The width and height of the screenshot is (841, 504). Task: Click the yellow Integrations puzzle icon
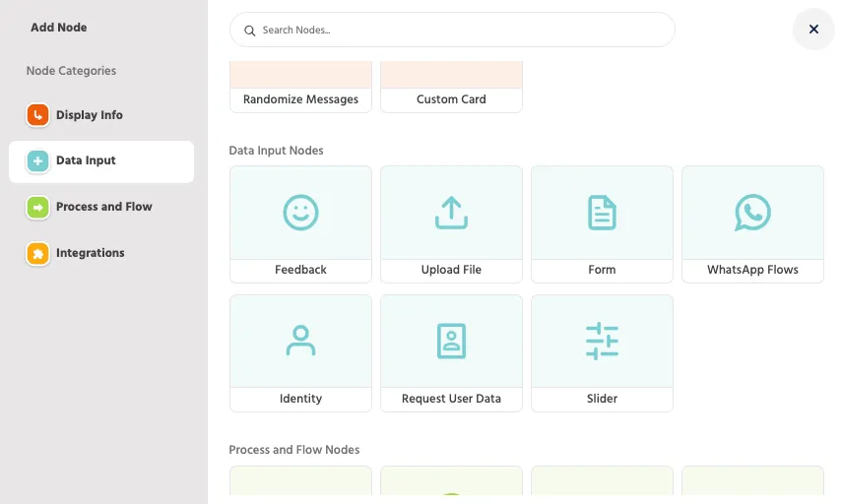pyautogui.click(x=37, y=253)
